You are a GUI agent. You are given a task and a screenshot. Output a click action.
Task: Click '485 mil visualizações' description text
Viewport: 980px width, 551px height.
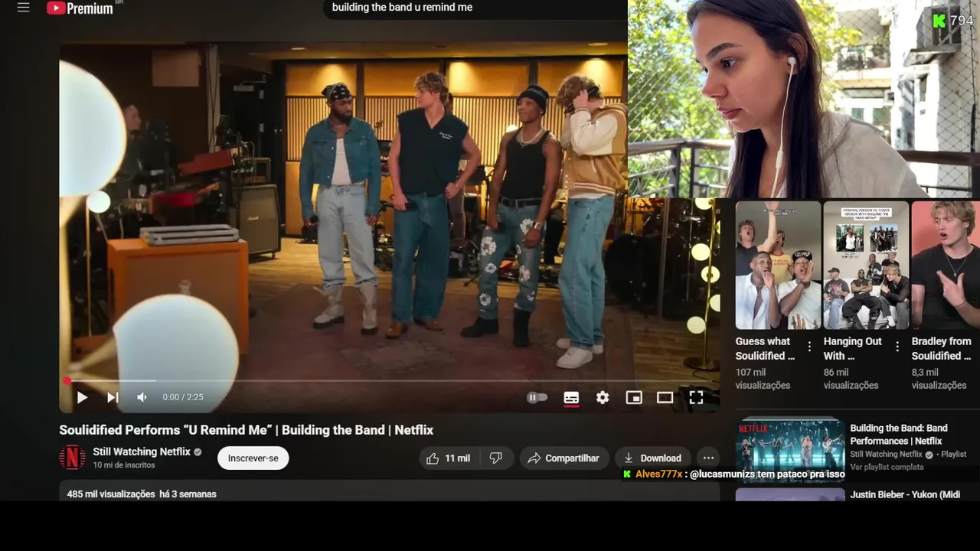click(111, 494)
